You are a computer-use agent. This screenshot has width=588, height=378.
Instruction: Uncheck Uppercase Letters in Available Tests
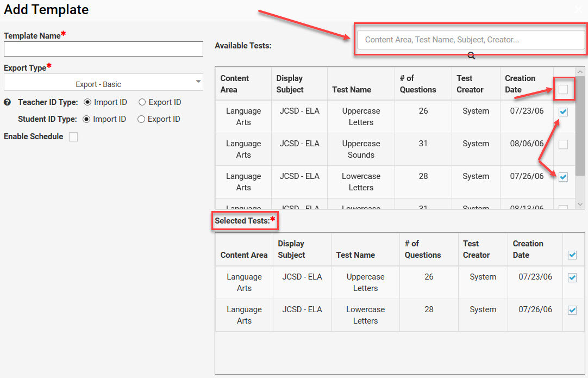(563, 111)
